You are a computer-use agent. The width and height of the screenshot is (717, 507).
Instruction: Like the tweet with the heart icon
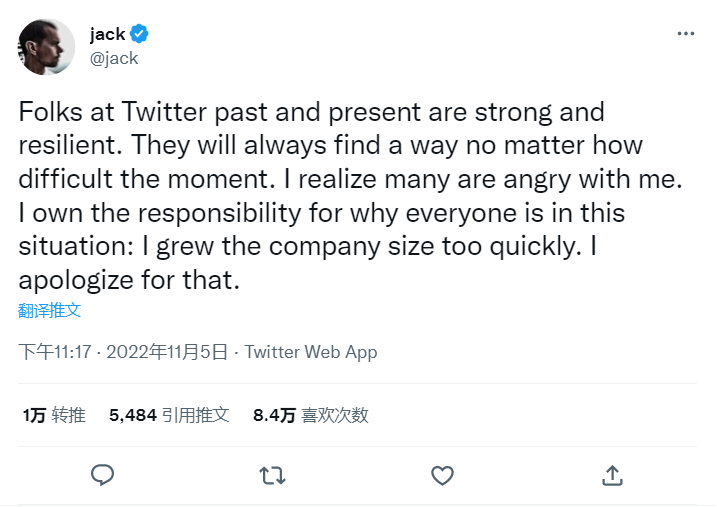[x=442, y=474]
